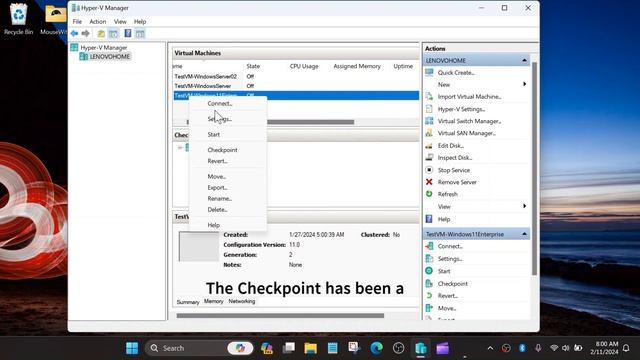Open File Explorer from taskbar
Viewport: 640px width, 360px height.
tap(311, 348)
